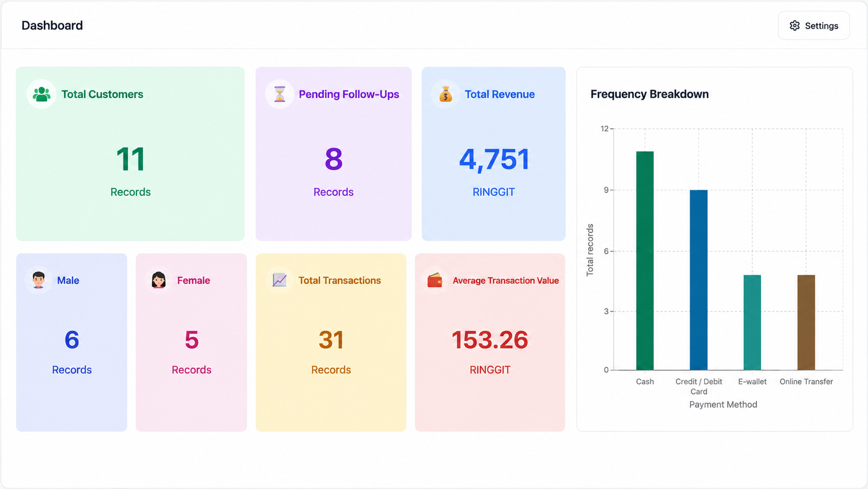Click the Male avatar icon
This screenshot has height=489, width=868.
pos(38,280)
